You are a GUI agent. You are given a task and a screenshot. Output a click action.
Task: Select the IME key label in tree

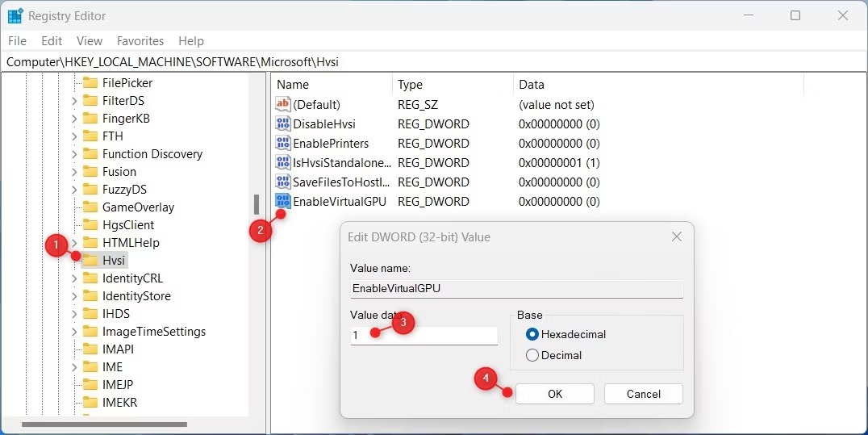point(112,367)
